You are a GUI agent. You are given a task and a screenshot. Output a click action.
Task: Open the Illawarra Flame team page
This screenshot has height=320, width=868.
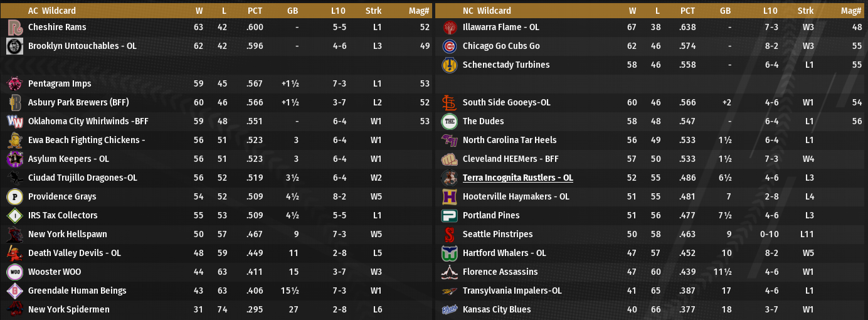(x=500, y=28)
